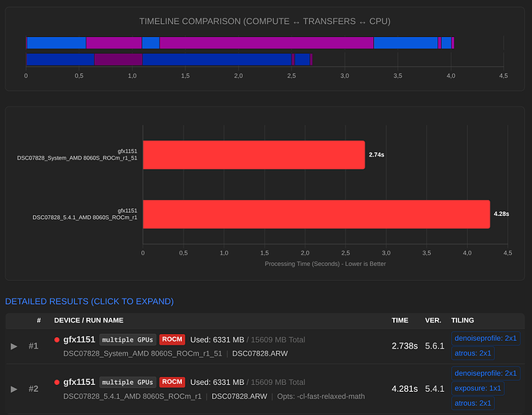The width and height of the screenshot is (532, 415).
Task: Click the red 4.28s chart bar
Action: [316, 214]
